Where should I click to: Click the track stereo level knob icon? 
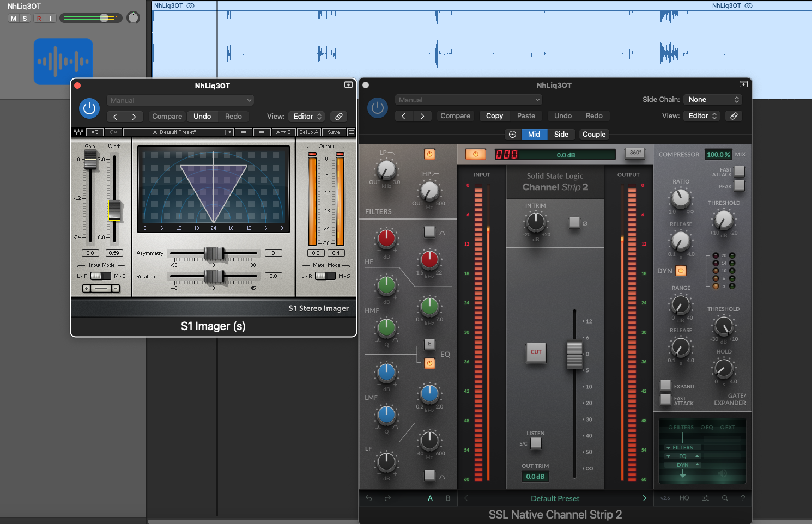133,17
